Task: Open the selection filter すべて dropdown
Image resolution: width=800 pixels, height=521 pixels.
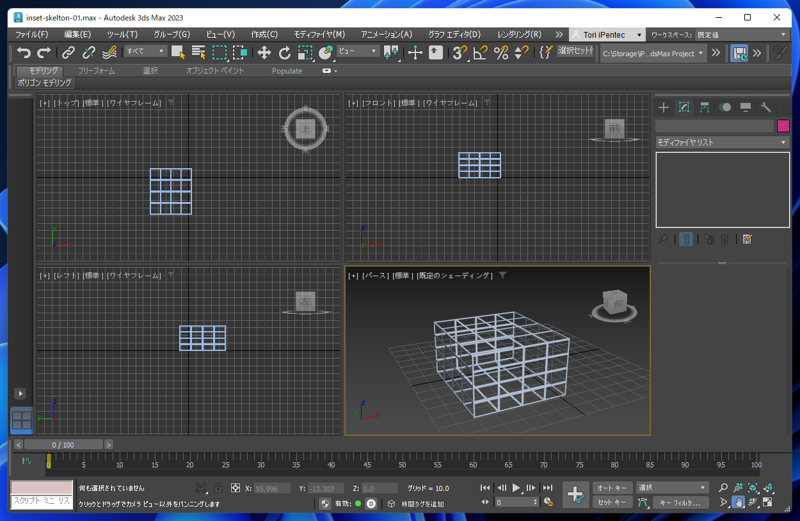Action: tap(145, 52)
